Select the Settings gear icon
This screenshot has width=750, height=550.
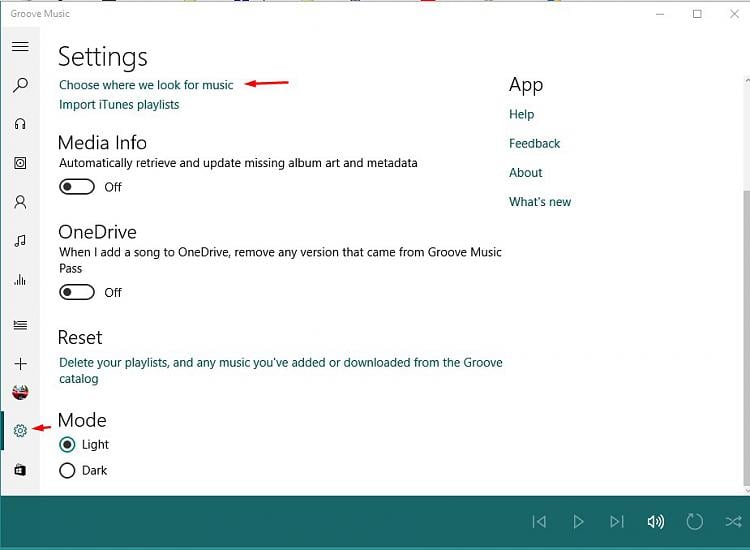click(20, 430)
